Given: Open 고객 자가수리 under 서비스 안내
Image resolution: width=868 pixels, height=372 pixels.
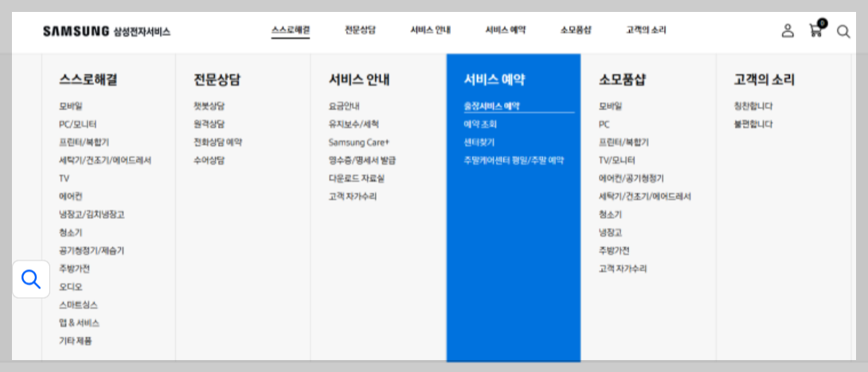Looking at the screenshot, I should 353,197.
